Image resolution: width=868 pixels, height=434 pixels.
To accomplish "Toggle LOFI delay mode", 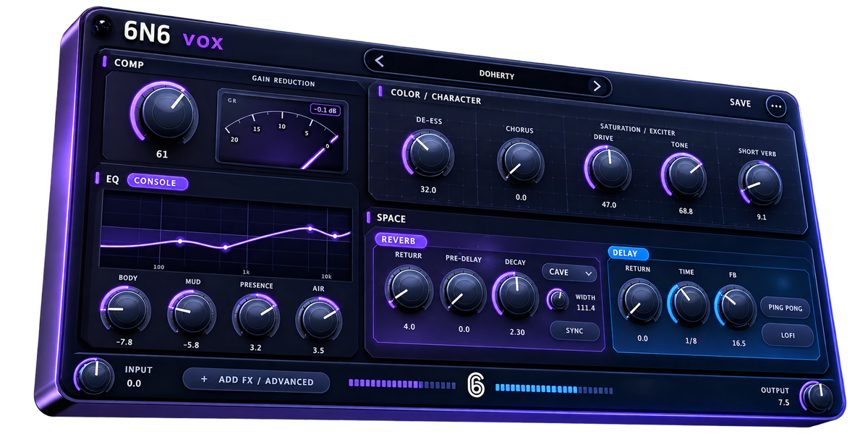I will [787, 335].
